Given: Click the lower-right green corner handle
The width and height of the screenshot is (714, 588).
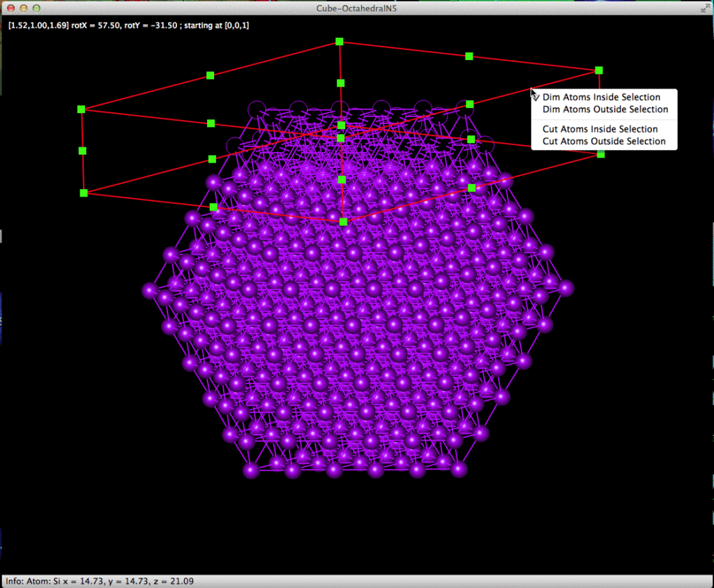Looking at the screenshot, I should pos(600,154).
